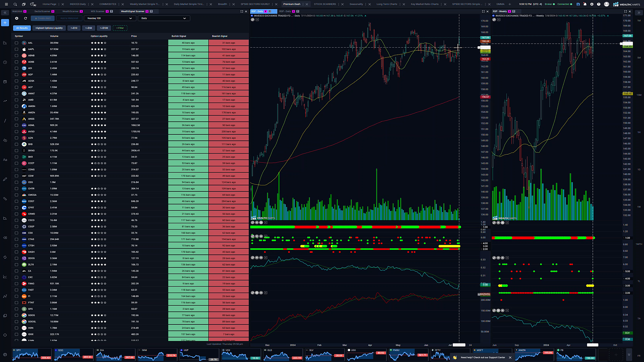This screenshot has height=362, width=644.
Task: Tick the checkbox for ADBE row
Action: pyautogui.click(x=16, y=62)
